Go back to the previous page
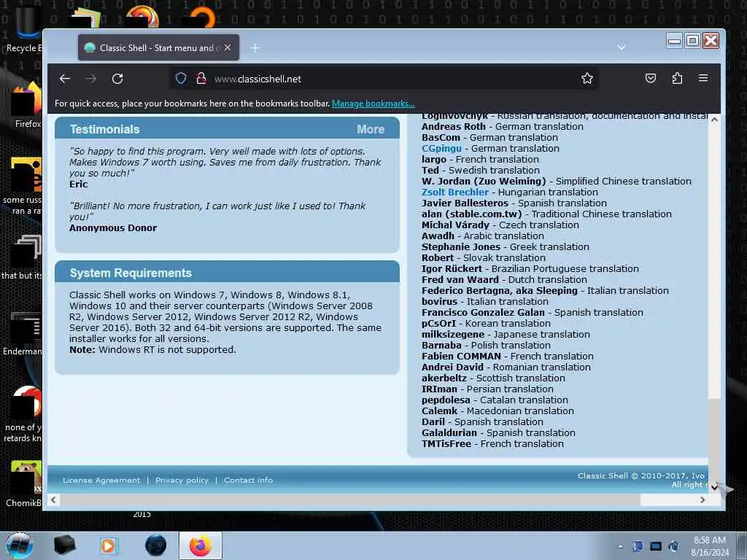Image resolution: width=747 pixels, height=560 pixels. coord(65,79)
